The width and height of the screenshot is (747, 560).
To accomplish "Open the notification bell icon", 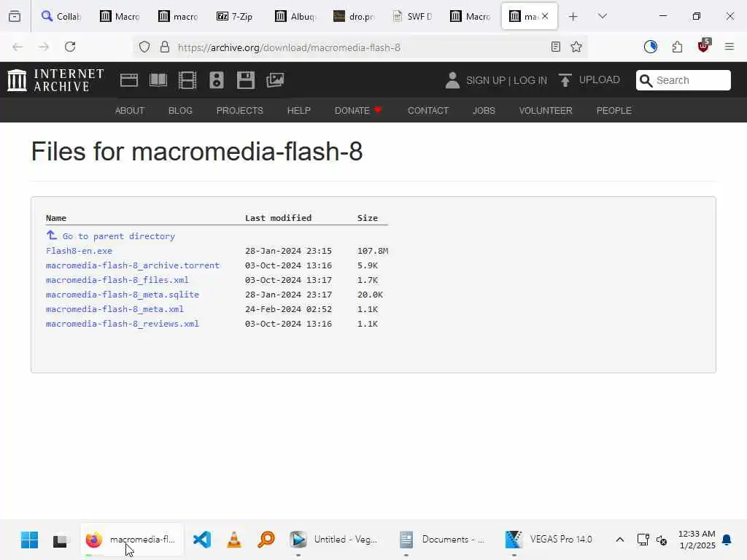I will pos(727,540).
